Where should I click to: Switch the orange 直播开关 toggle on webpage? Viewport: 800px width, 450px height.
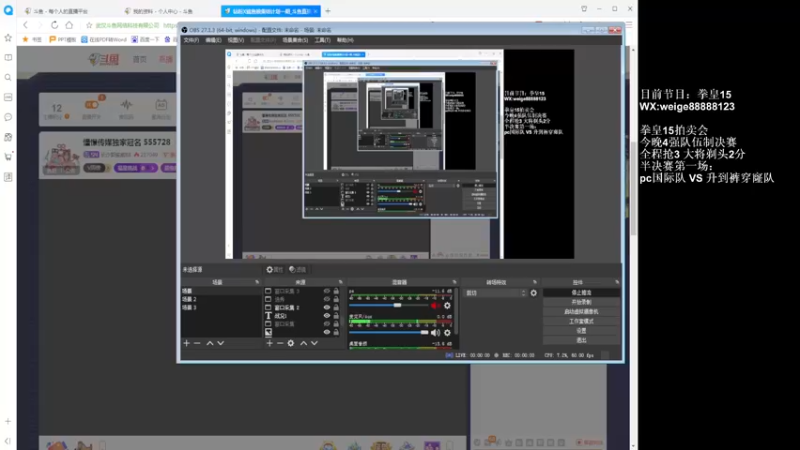(x=91, y=105)
